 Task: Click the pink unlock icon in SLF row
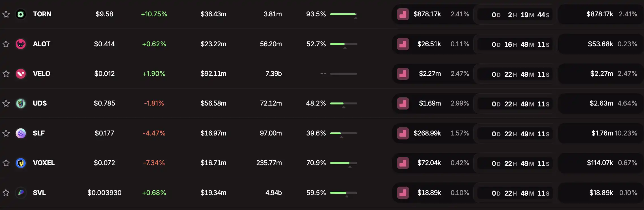pos(403,134)
